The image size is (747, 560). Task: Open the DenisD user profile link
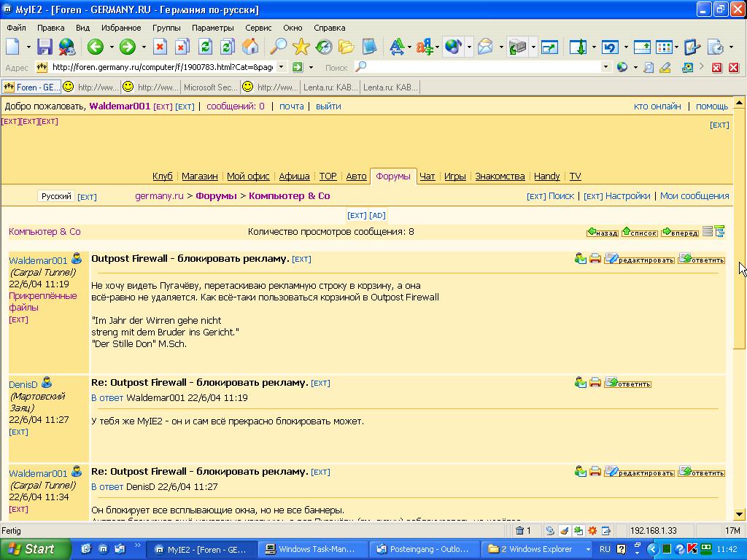pyautogui.click(x=23, y=385)
